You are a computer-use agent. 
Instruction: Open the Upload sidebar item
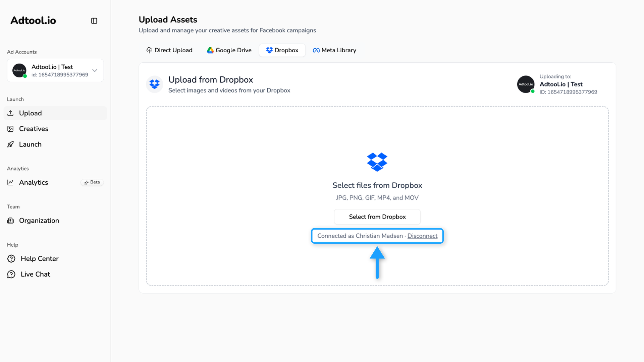55,113
